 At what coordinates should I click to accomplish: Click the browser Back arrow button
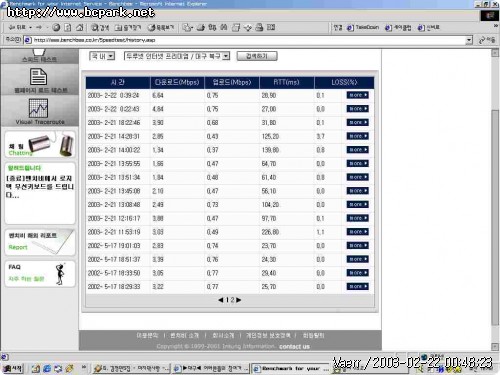(x=17, y=27)
